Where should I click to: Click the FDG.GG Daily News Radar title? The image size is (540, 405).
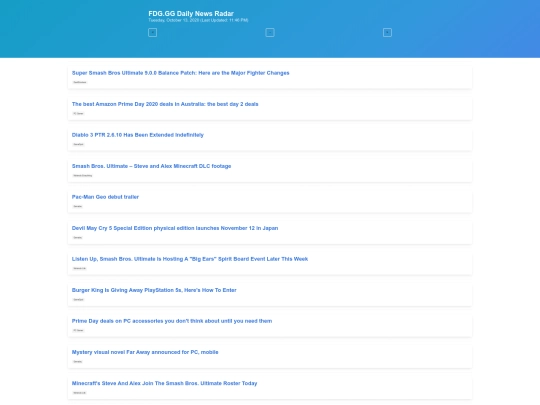tap(191, 13)
